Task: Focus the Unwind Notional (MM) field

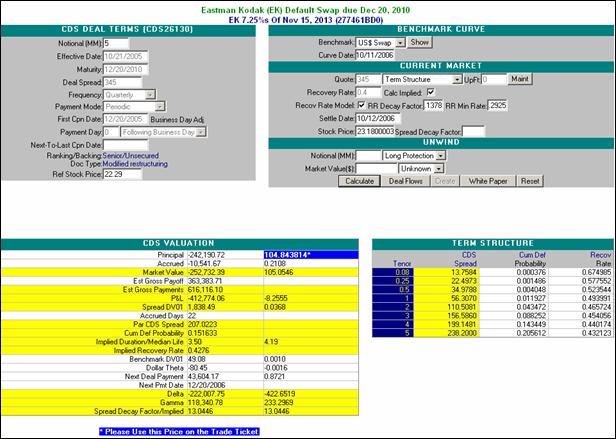Action: [x=368, y=156]
